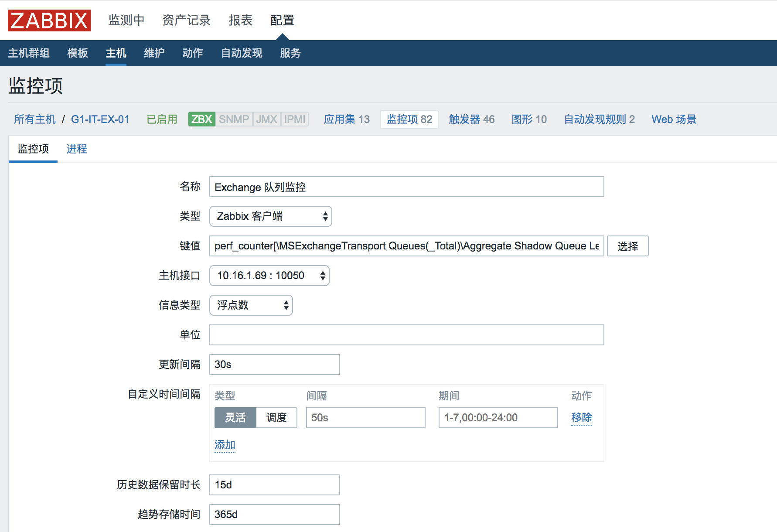Focus the 键值 perf_counter field
This screenshot has width=777, height=532.
[407, 246]
